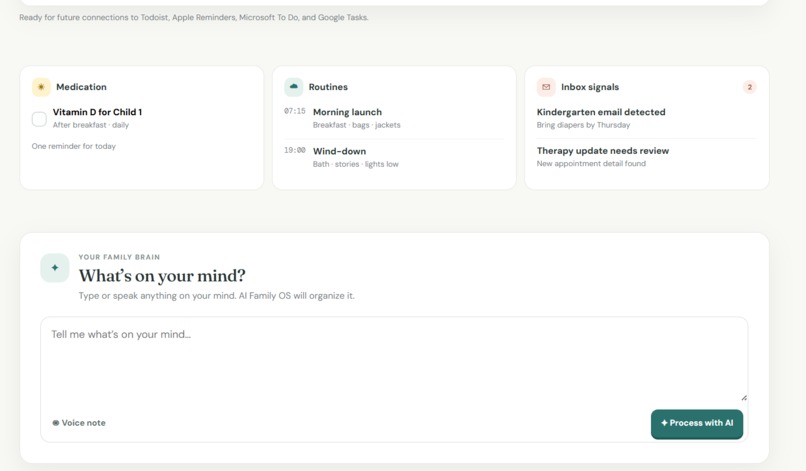Click the Family Brain sparkle icon

click(55, 267)
